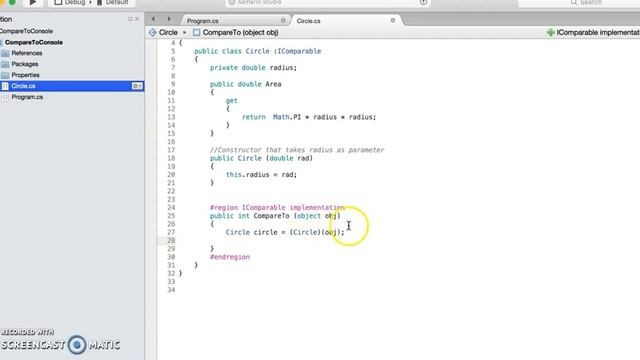Click "private double radius;" on line 7
The height and width of the screenshot is (360, 640).
(253, 68)
